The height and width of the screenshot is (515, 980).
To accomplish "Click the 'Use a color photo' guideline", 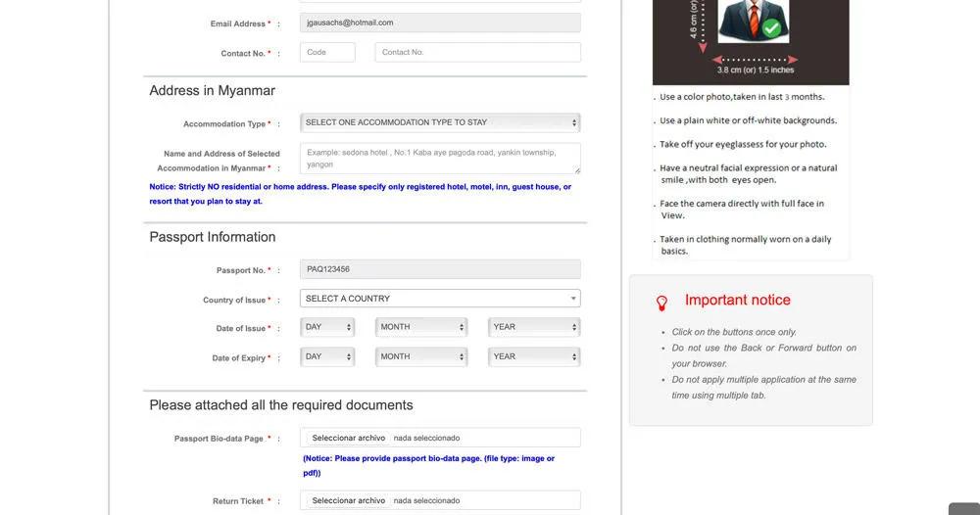I will pyautogui.click(x=742, y=97).
